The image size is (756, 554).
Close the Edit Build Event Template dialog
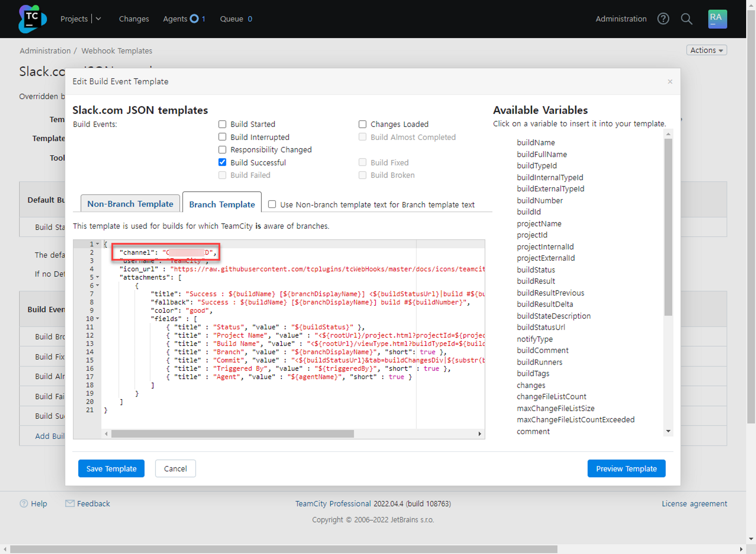coord(670,82)
